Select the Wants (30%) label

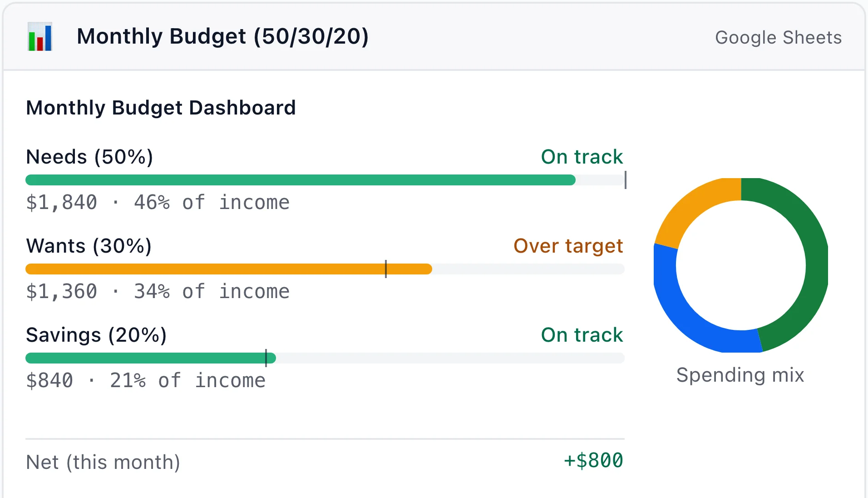point(89,246)
